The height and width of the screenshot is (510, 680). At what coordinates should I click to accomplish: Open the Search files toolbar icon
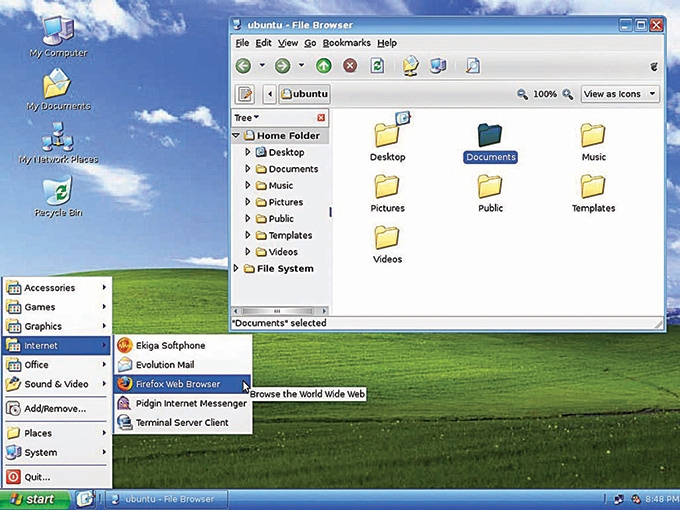[x=473, y=66]
